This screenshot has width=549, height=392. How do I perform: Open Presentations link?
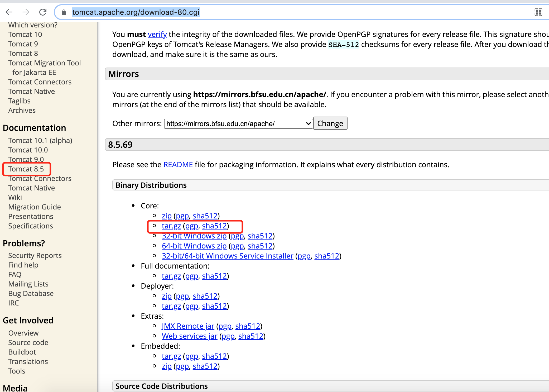point(31,216)
